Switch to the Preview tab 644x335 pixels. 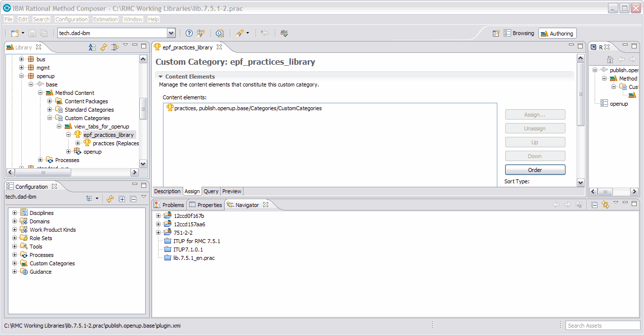[x=232, y=191]
